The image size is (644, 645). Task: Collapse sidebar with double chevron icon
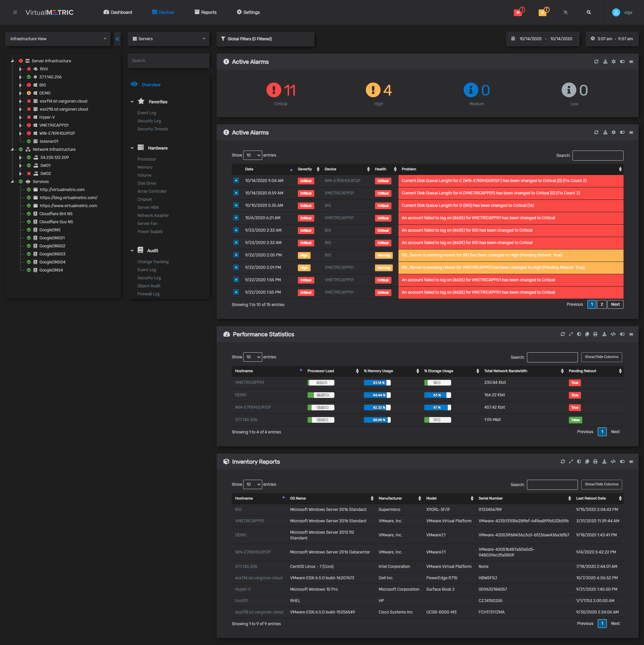pos(117,39)
